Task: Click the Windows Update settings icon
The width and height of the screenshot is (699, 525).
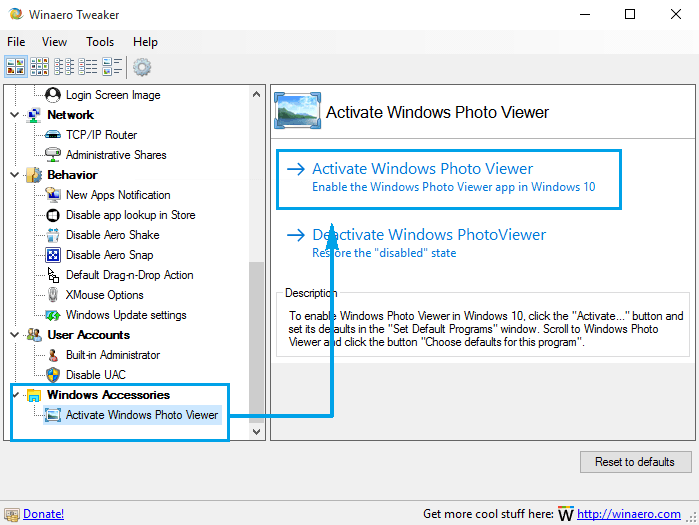Action: pos(53,315)
